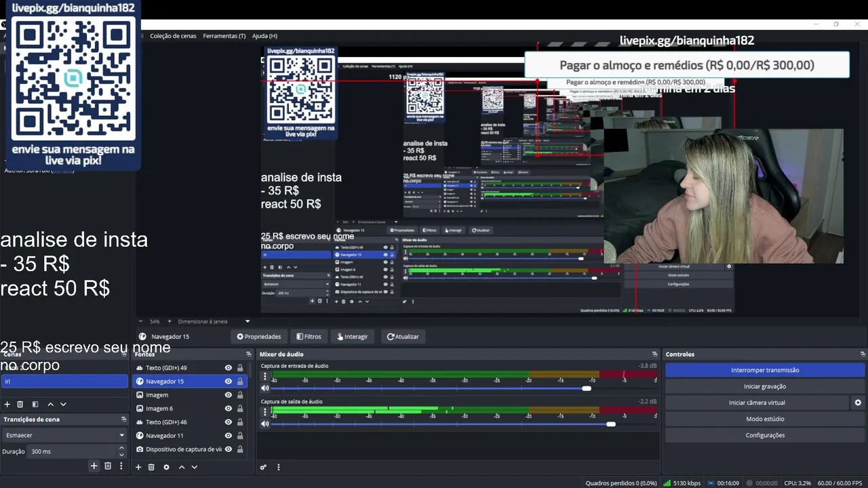Select the irl scene
The width and height of the screenshot is (868, 488).
pyautogui.click(x=64, y=382)
